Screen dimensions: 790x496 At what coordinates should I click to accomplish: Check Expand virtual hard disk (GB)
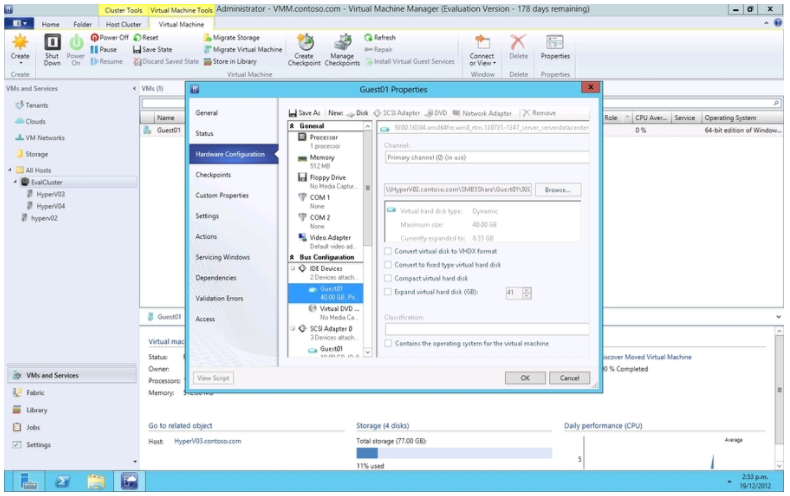coord(388,292)
